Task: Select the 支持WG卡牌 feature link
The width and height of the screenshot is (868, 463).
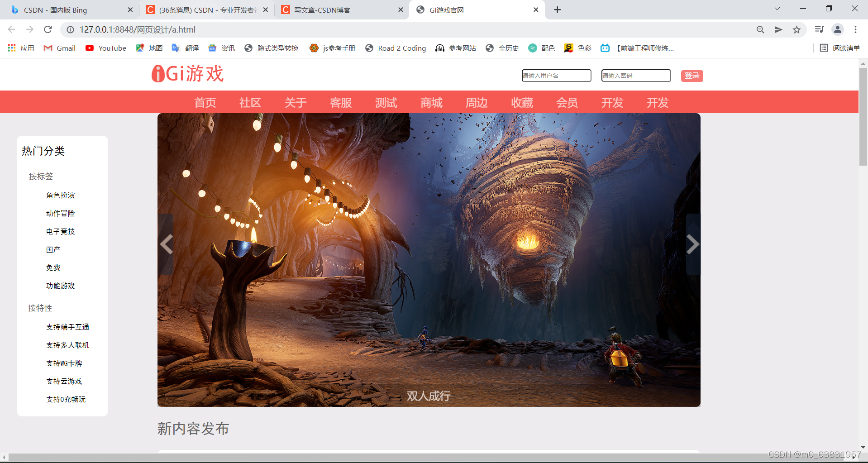Action: (64, 363)
